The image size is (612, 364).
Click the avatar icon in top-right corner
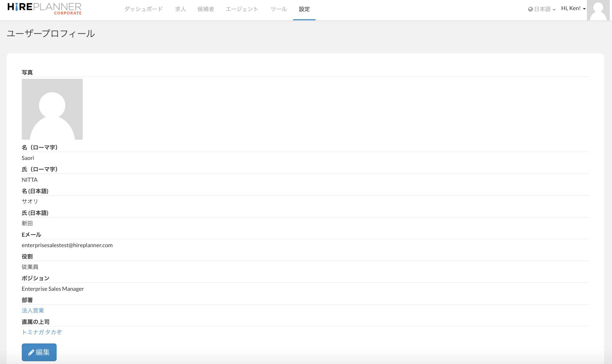click(x=598, y=10)
